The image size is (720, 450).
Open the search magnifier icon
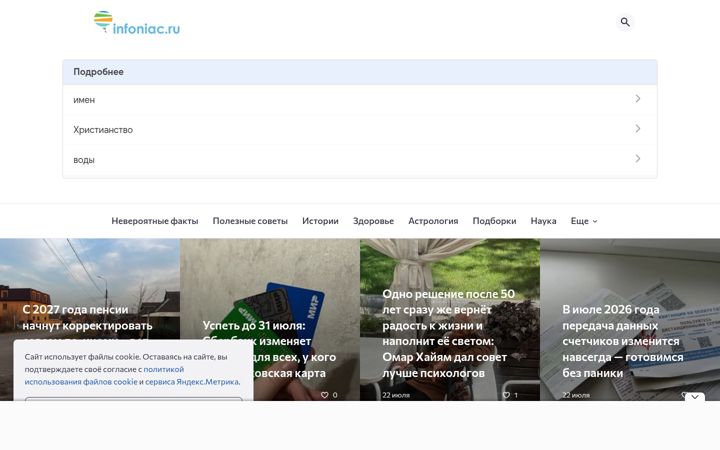click(x=625, y=22)
